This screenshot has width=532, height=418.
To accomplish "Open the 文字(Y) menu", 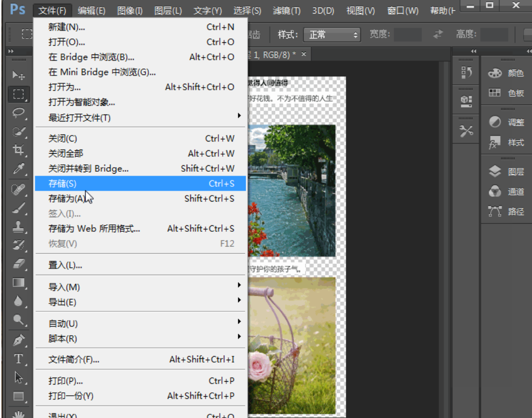I will (x=208, y=11).
